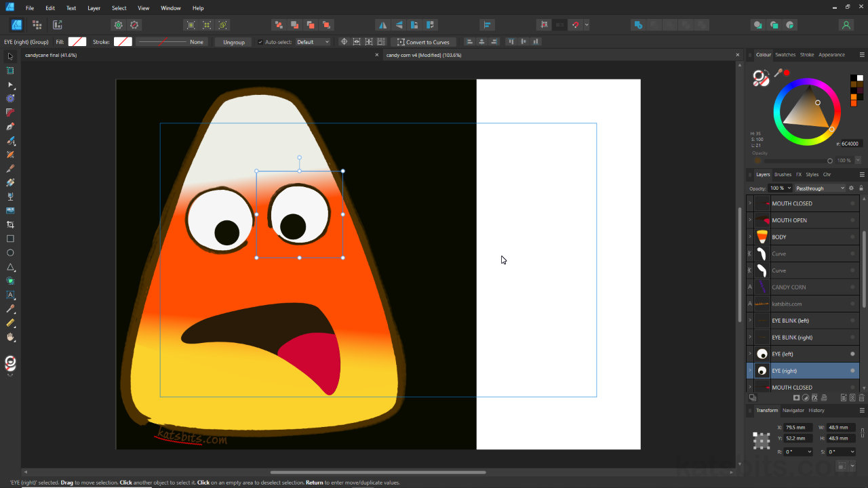Switch to Pixel persona
The height and width of the screenshot is (488, 868).
pyautogui.click(x=37, y=25)
